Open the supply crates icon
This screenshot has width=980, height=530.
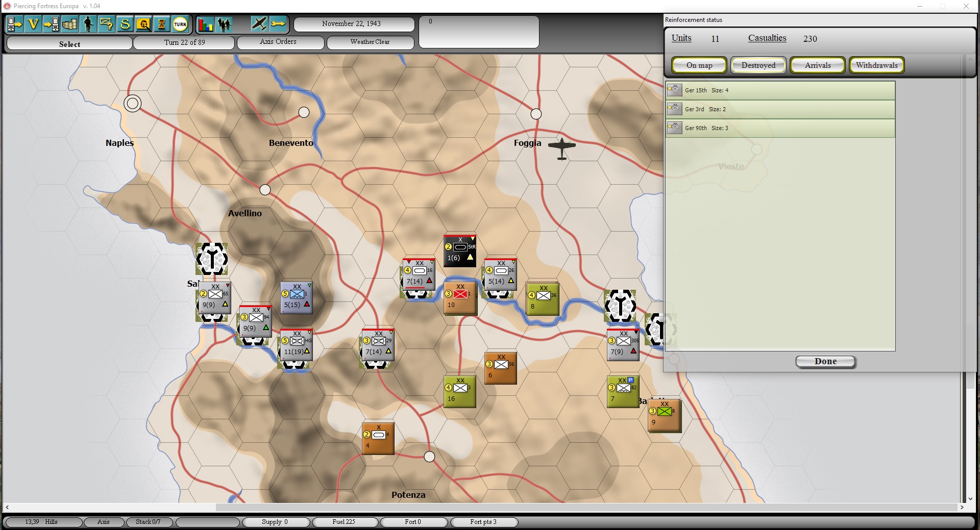(x=70, y=24)
